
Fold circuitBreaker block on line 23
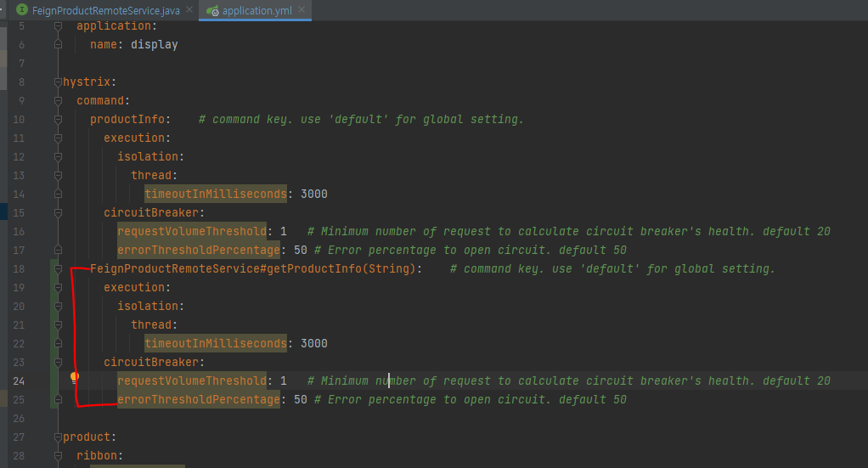coord(58,362)
